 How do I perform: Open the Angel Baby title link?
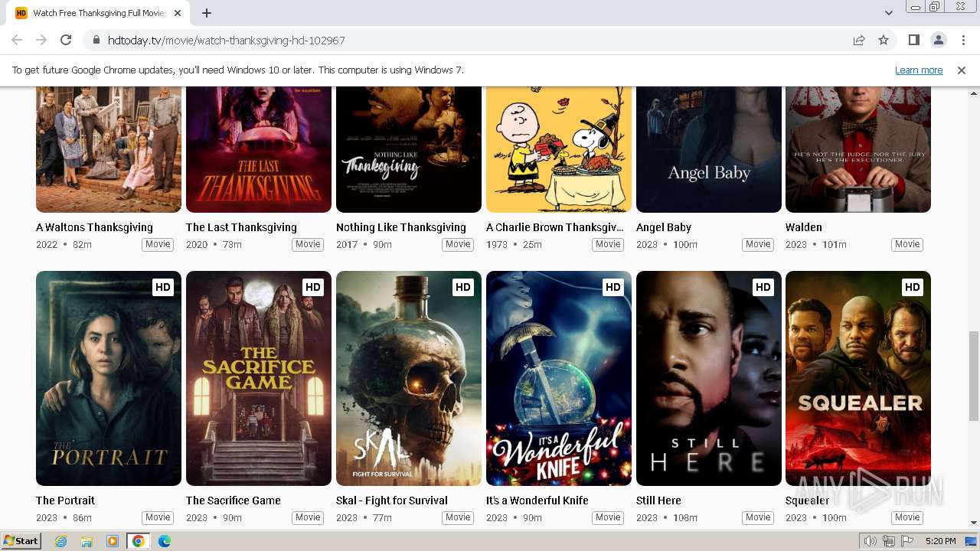click(x=664, y=227)
